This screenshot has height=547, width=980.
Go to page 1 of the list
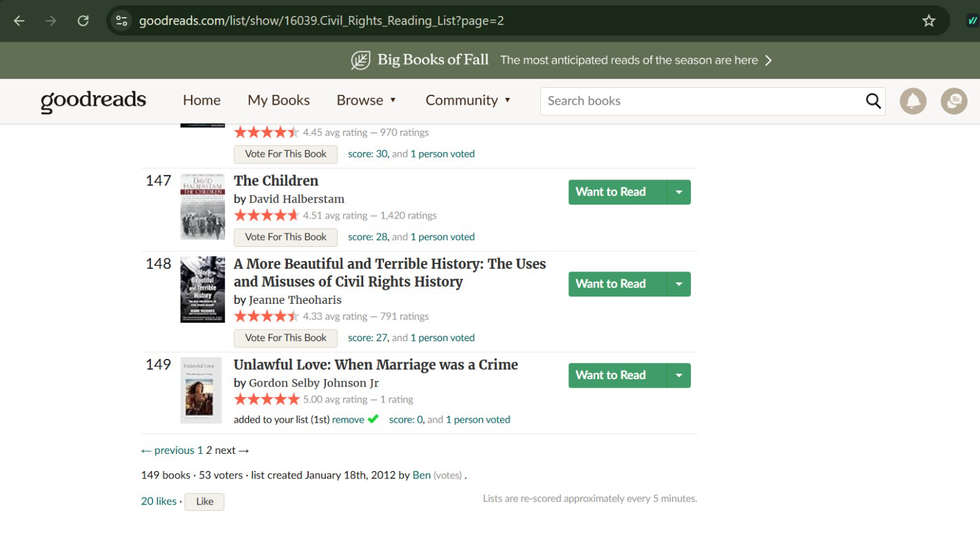200,450
